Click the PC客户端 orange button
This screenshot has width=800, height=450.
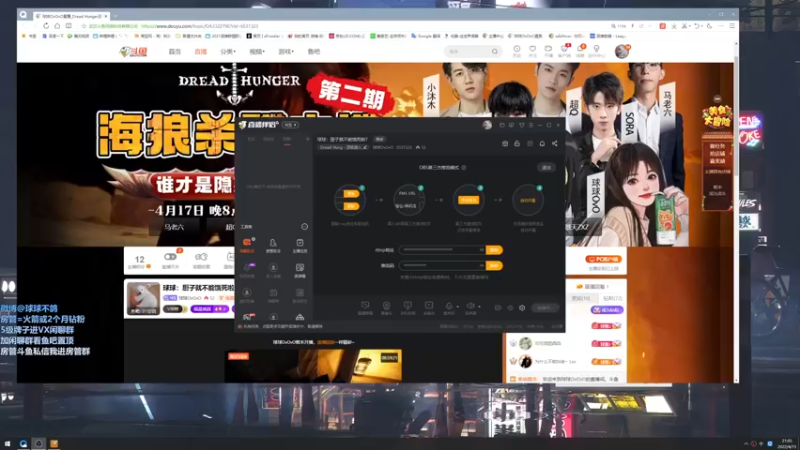(x=604, y=259)
